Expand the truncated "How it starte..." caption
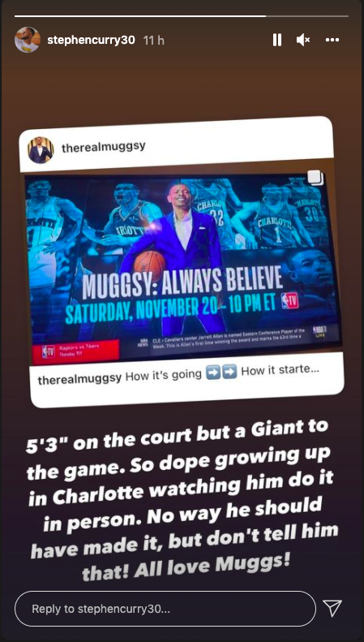This screenshot has width=364, height=642. click(x=280, y=371)
